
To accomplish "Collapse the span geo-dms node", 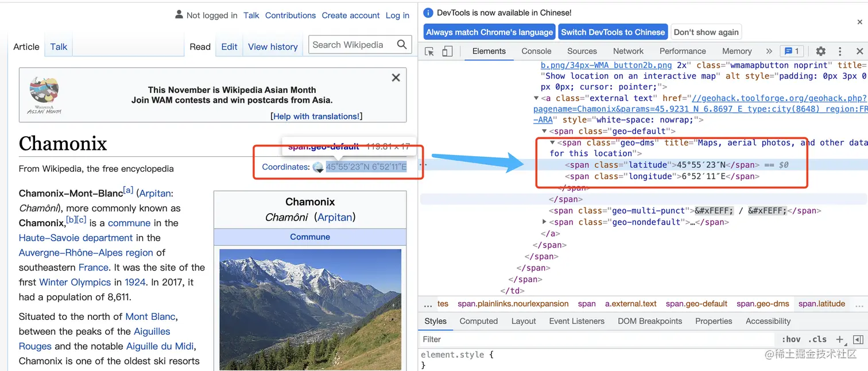I will 552,142.
